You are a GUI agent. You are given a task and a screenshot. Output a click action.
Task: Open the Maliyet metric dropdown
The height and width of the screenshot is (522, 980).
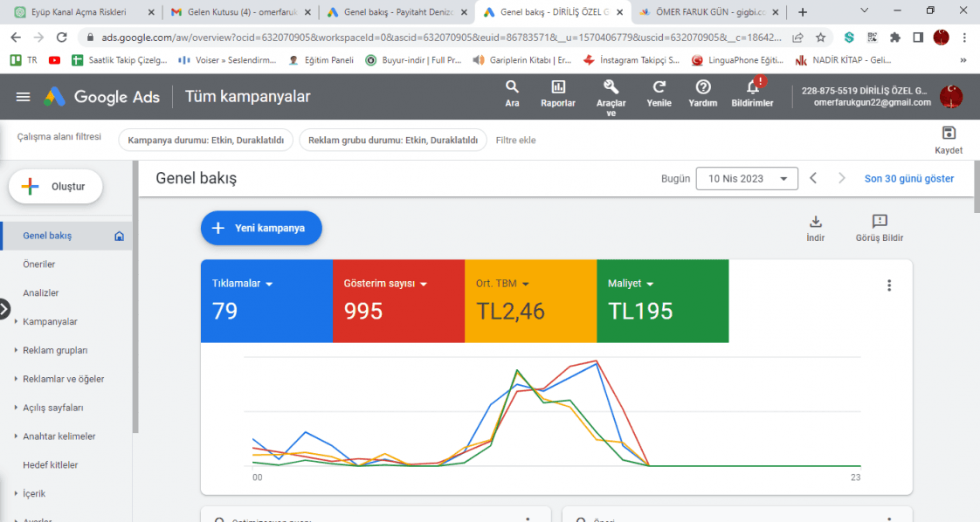point(631,284)
